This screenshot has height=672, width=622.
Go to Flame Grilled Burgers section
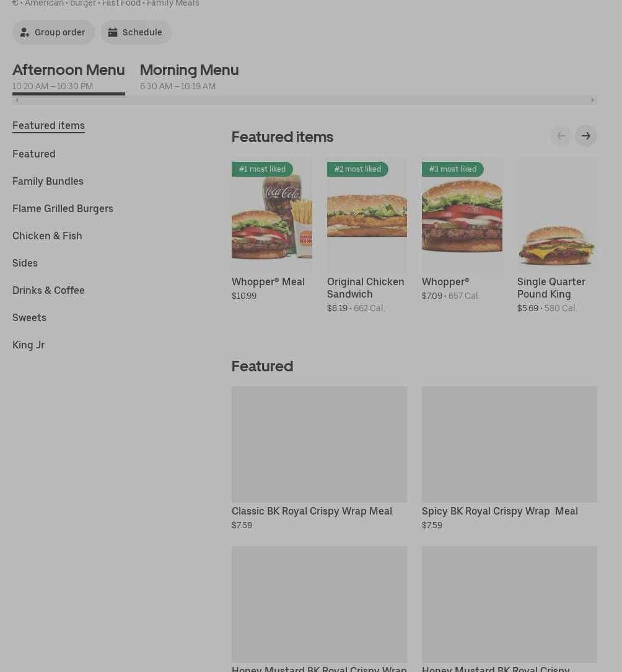coord(63,208)
